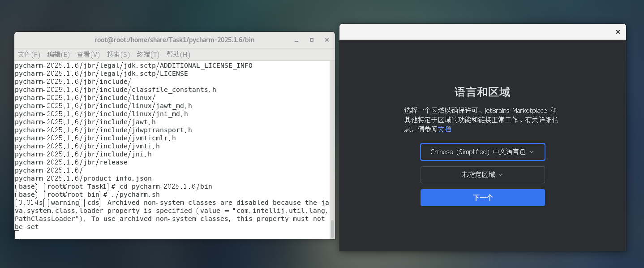Expand the 未指定区域 region dropdown
The width and height of the screenshot is (644, 268).
(483, 175)
